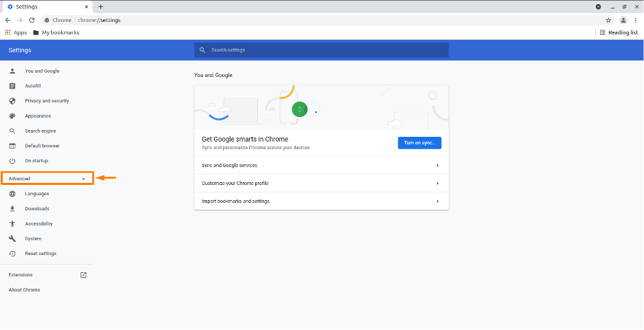Open Downloads settings
This screenshot has width=644, height=330.
37,208
